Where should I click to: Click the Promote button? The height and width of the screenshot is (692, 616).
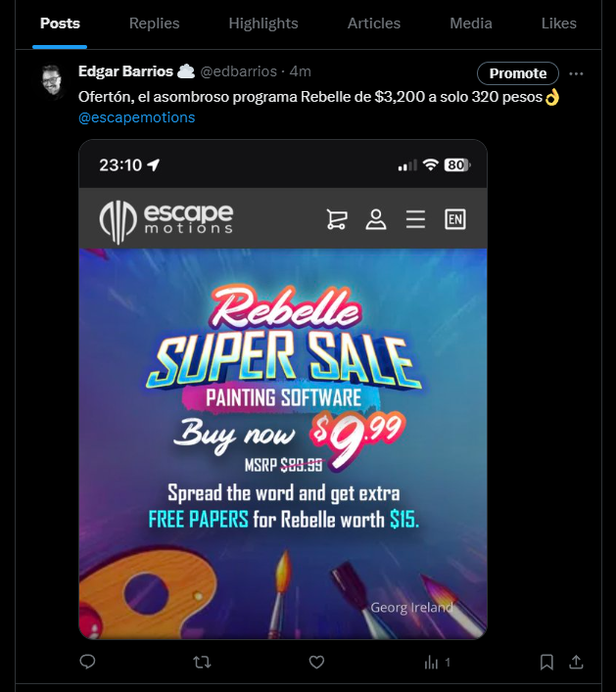[517, 73]
